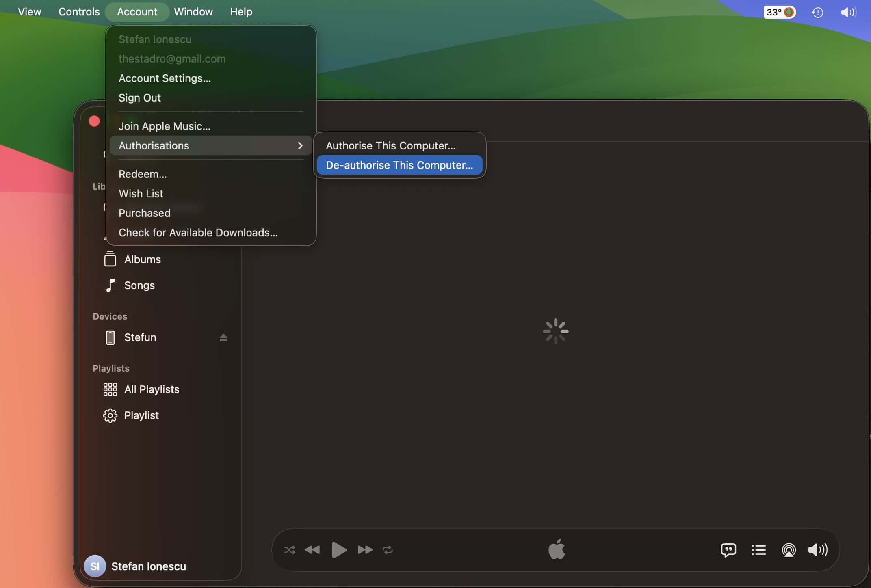Expand the Authorisations submenu

[x=210, y=145]
